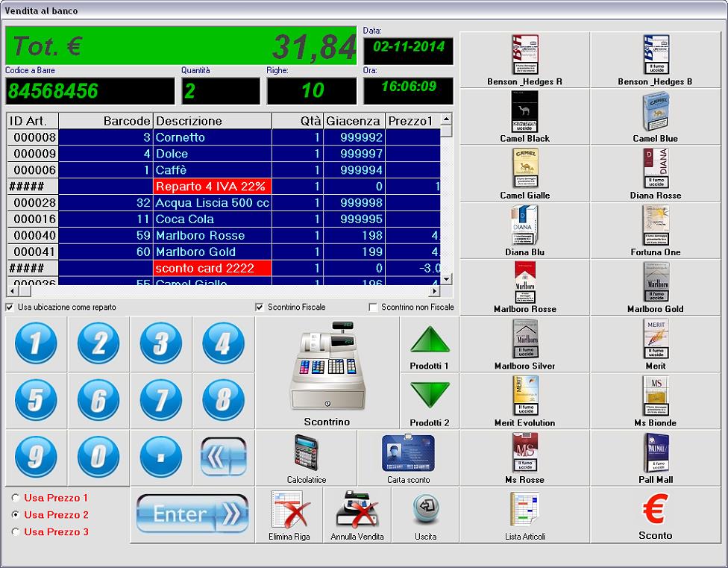This screenshot has width=728, height=568.
Task: Go to Prodotti 2 page with down arrow
Action: [x=430, y=396]
